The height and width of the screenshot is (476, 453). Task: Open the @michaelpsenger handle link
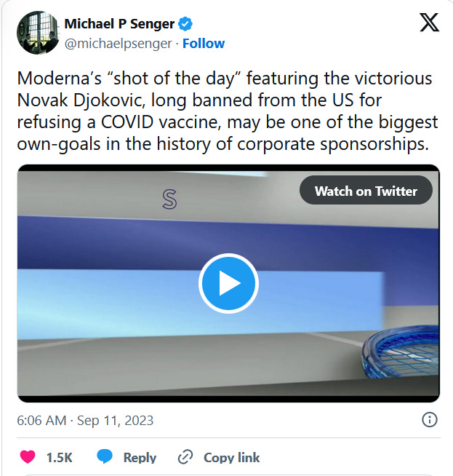119,44
